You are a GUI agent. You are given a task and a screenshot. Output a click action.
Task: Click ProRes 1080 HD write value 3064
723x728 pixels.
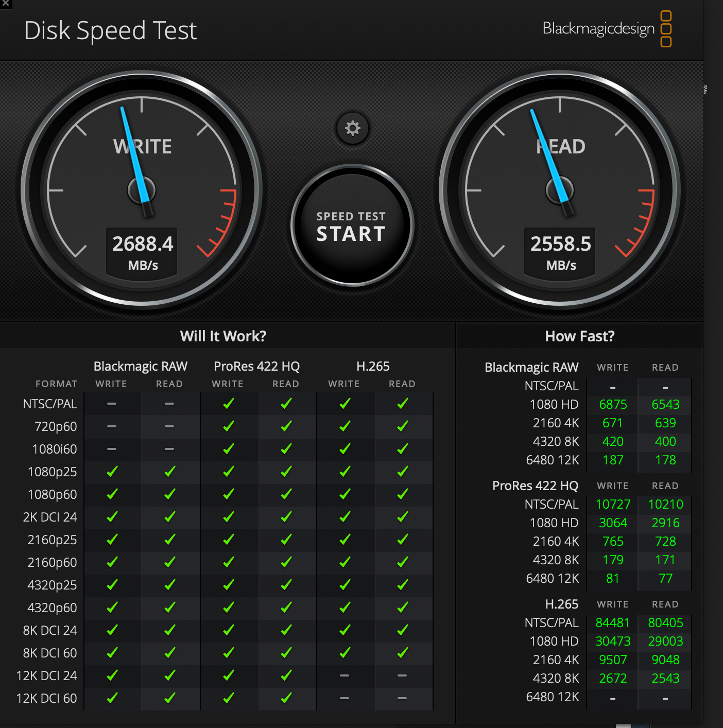coord(613,523)
